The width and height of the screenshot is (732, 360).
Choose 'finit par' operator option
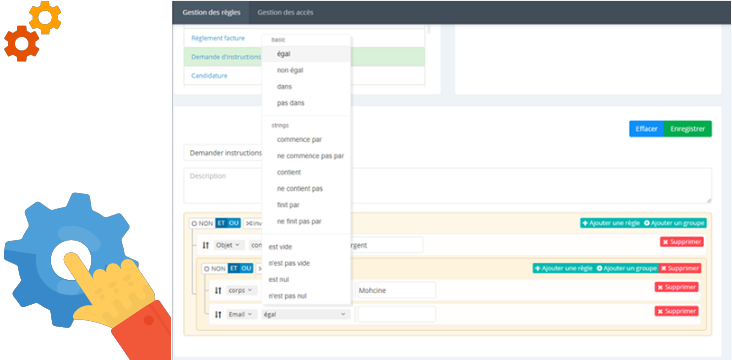(306, 205)
